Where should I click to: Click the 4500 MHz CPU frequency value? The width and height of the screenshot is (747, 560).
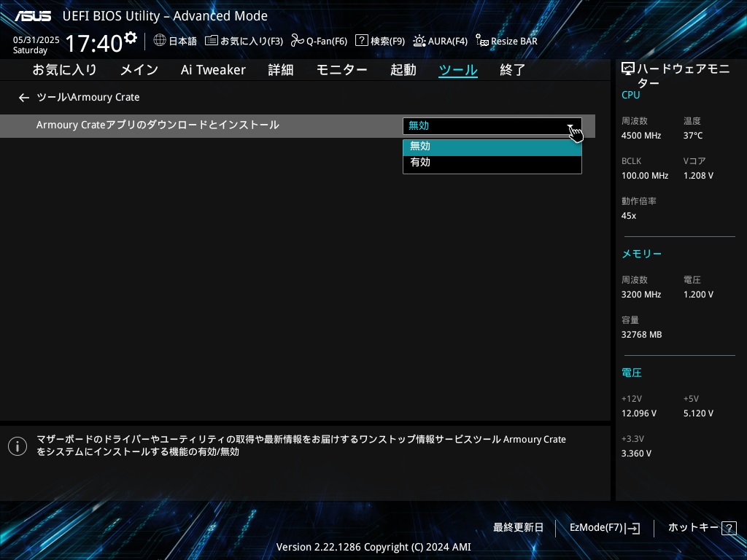coord(641,136)
